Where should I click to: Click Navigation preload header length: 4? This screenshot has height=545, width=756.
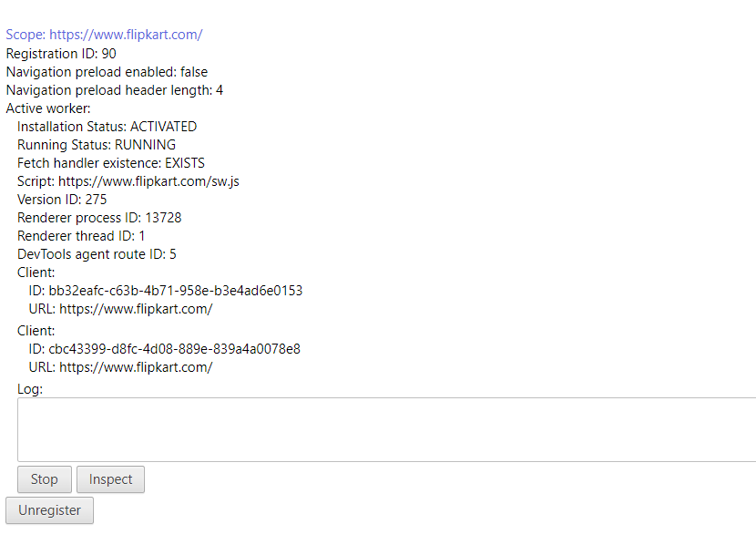[115, 90]
